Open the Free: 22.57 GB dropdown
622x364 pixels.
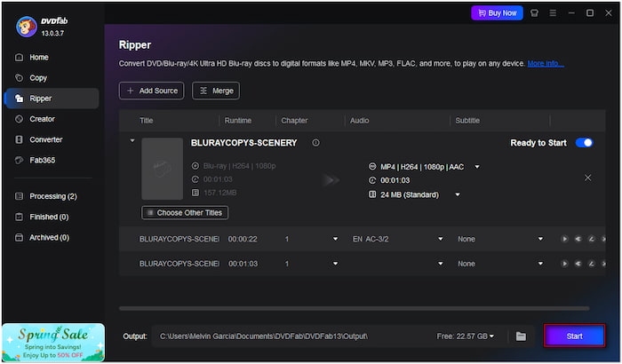(x=466, y=336)
